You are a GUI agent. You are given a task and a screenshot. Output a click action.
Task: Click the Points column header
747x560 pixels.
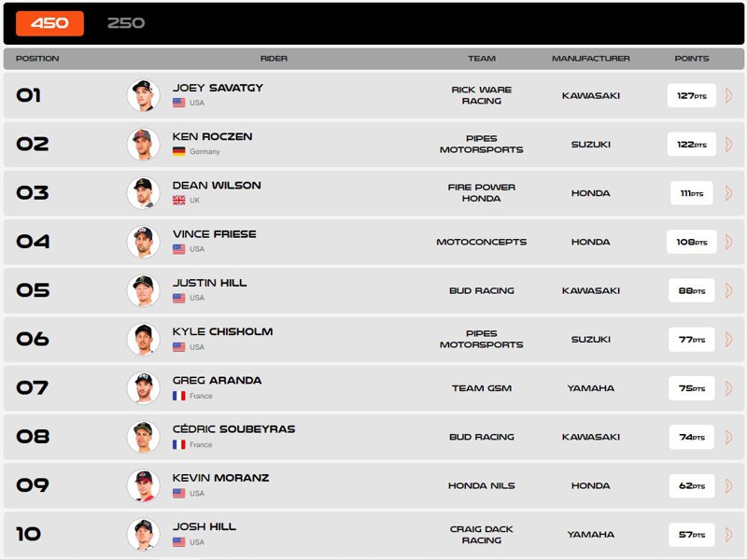692,58
